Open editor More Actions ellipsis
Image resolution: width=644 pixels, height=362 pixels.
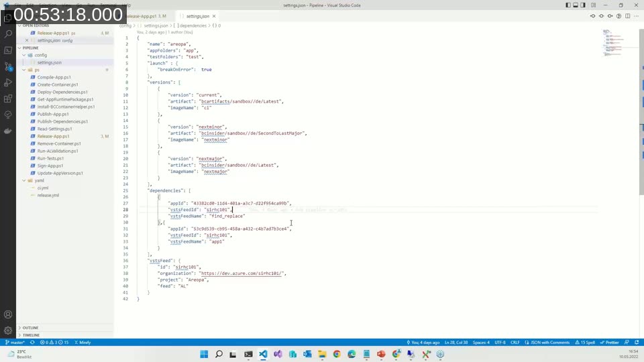coord(636,16)
